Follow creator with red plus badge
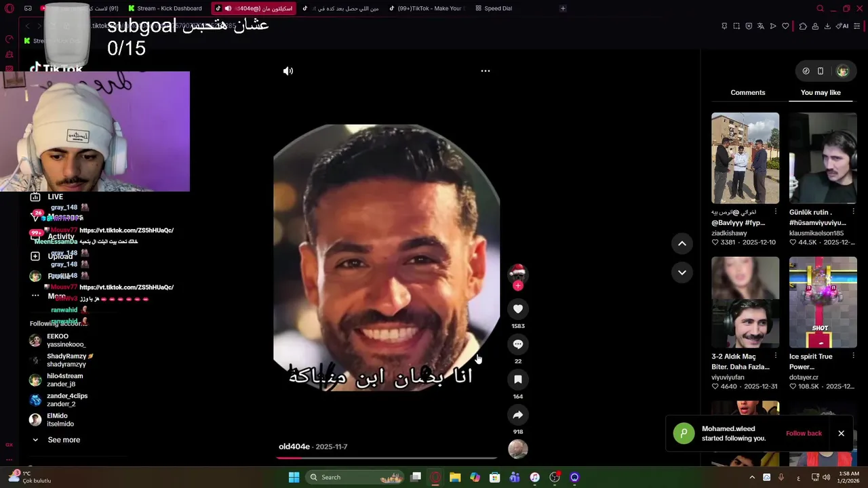Screen dimensions: 868x488 [x=518, y=286]
